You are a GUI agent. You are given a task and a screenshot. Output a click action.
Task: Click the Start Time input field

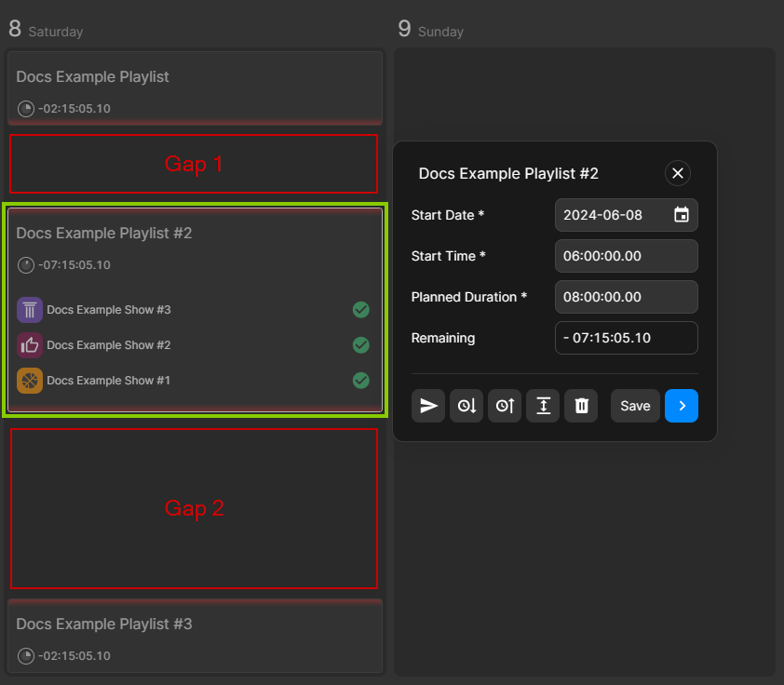[x=626, y=256]
